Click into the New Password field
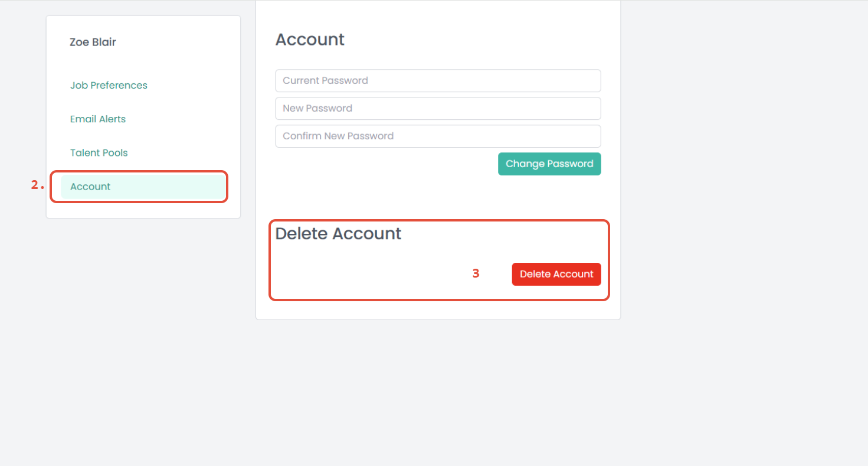Image resolution: width=868 pixels, height=466 pixels. [x=438, y=109]
